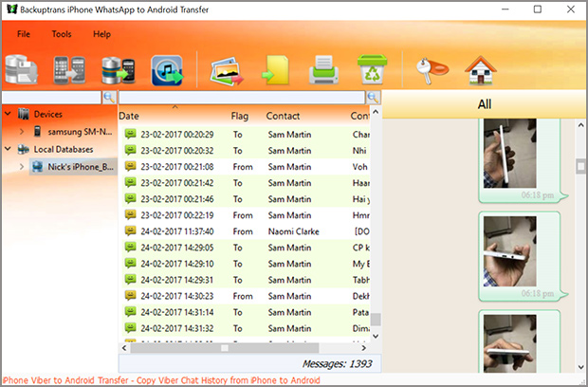The width and height of the screenshot is (588, 387).
Task: Select the 24-02-2017 14:29:31 message row
Action: point(245,280)
